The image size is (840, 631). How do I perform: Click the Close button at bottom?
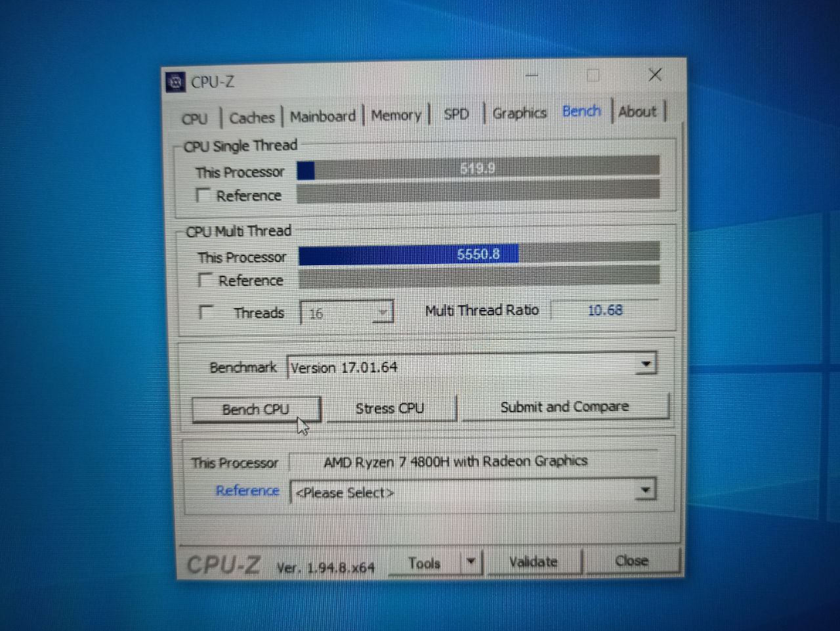[631, 561]
